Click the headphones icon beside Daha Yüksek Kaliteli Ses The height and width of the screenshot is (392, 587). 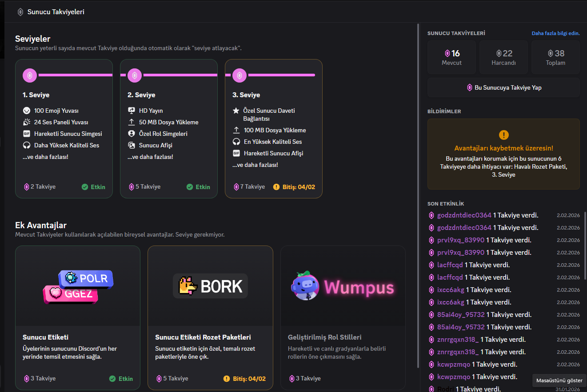[27, 145]
